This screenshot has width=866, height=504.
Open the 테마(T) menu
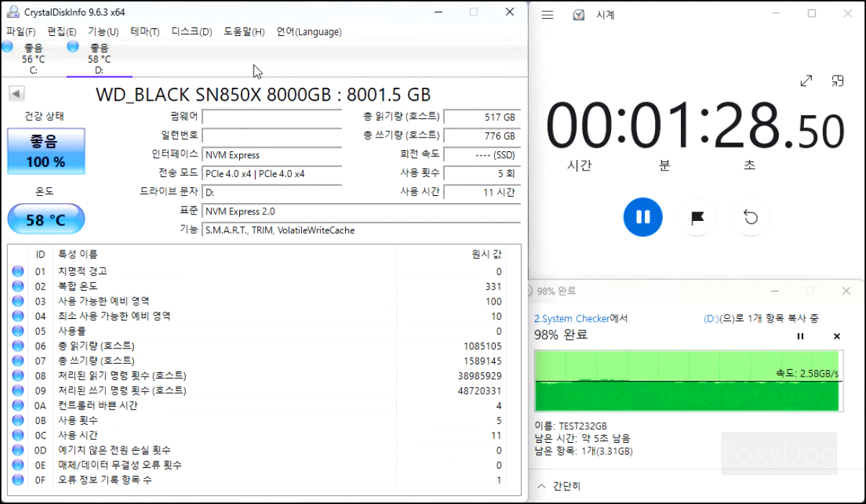coord(145,32)
